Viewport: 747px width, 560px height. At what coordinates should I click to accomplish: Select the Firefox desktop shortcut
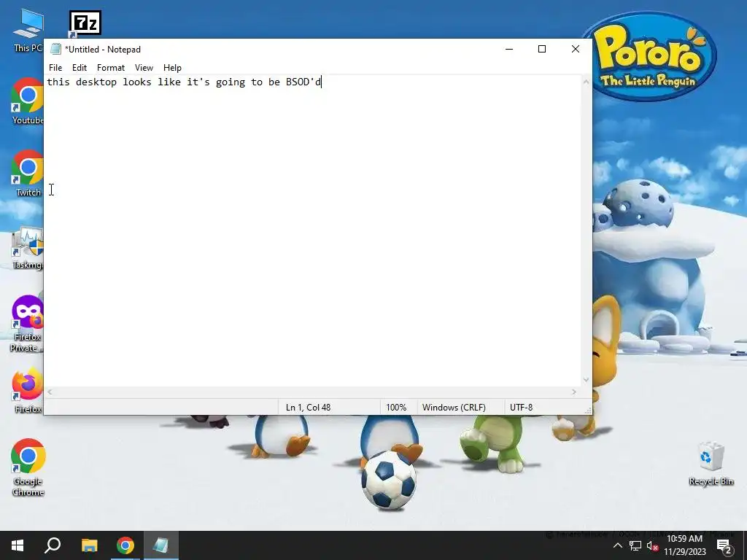(28, 391)
